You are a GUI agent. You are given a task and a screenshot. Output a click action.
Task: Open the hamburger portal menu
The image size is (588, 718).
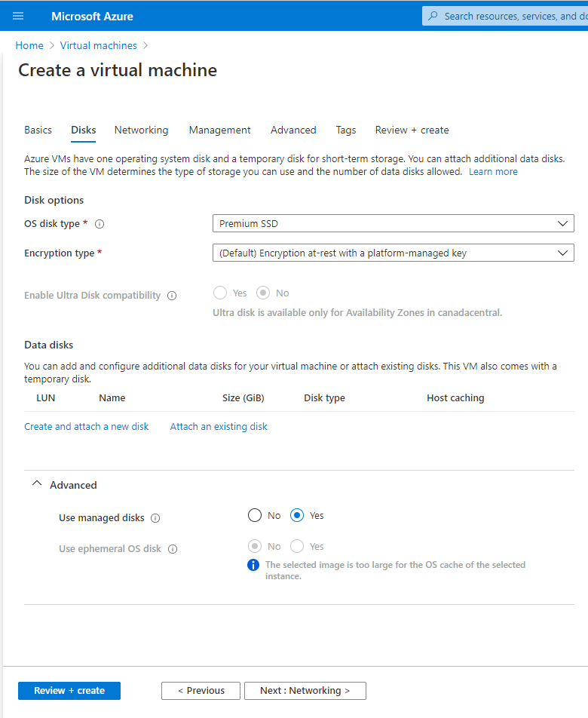click(18, 16)
